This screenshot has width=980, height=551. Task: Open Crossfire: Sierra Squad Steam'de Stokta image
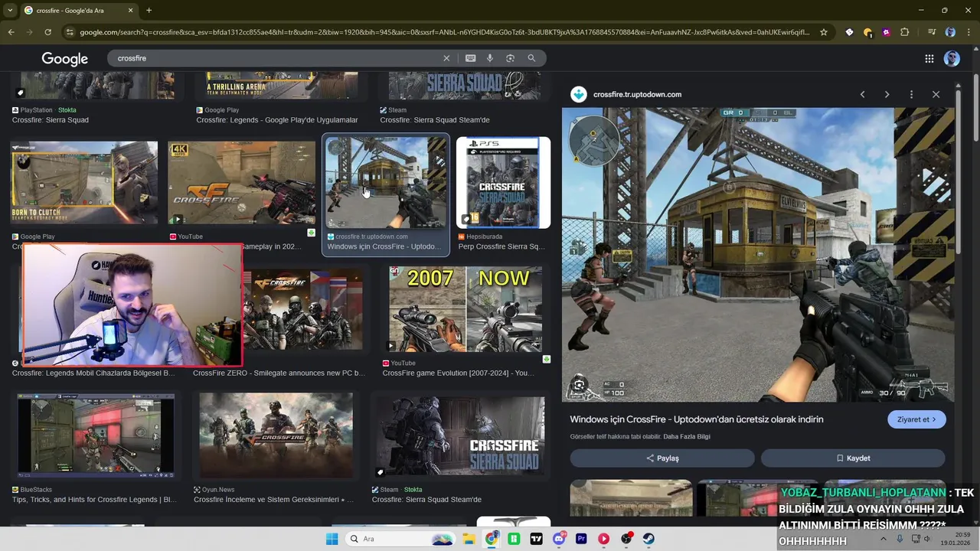pyautogui.click(x=460, y=435)
